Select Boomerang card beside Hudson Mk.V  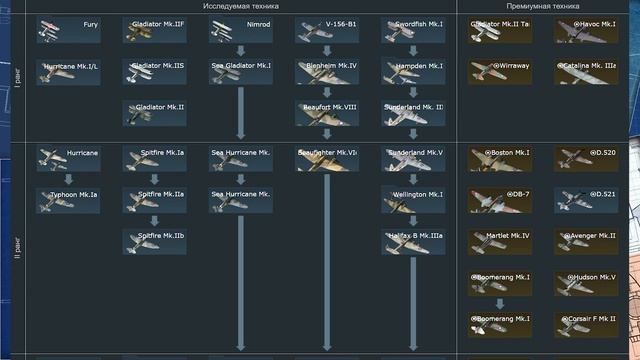tap(500, 283)
